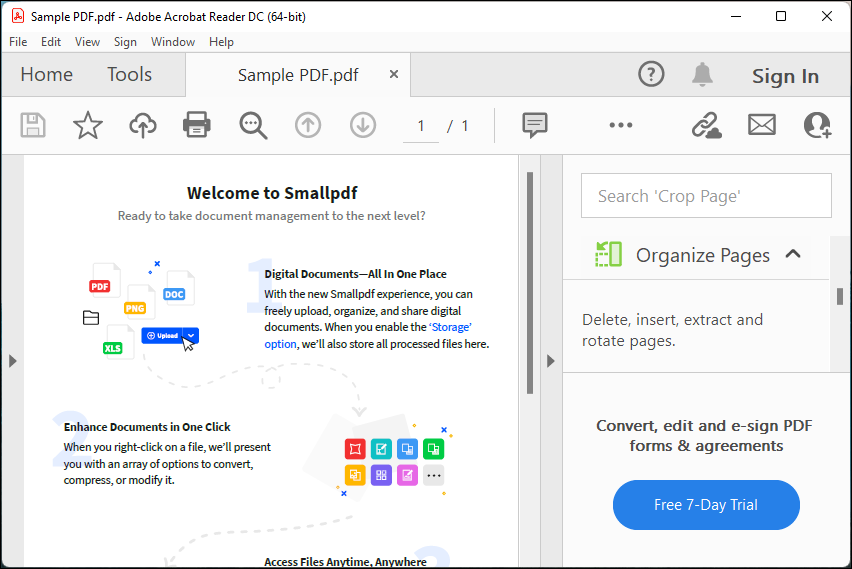Image resolution: width=852 pixels, height=569 pixels.
Task: Click the Sign In button
Action: [x=785, y=77]
